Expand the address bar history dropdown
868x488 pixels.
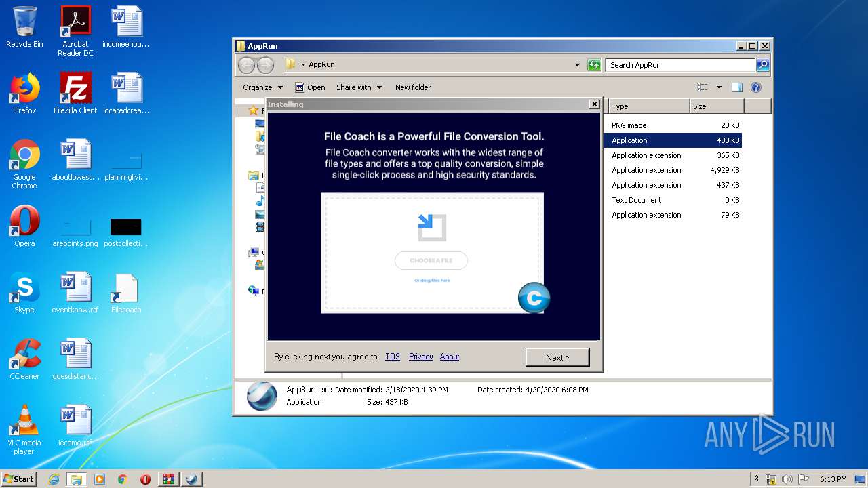pos(577,65)
